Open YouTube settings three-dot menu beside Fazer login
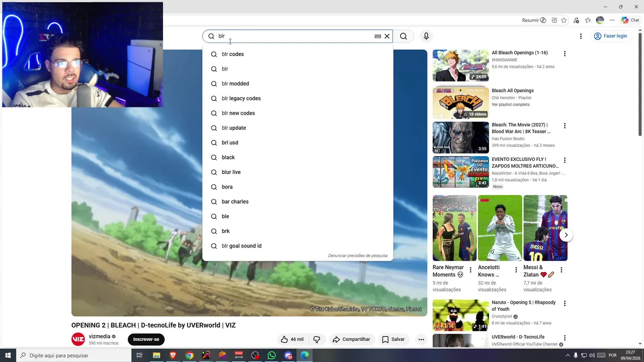 coord(581,36)
